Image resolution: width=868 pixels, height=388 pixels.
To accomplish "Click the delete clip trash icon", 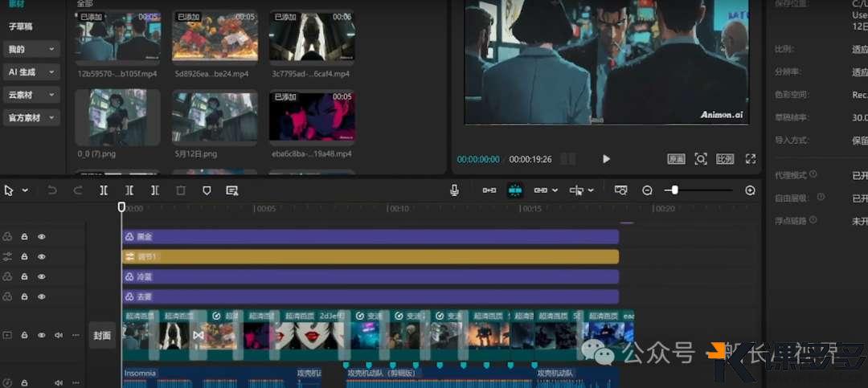I will [181, 190].
